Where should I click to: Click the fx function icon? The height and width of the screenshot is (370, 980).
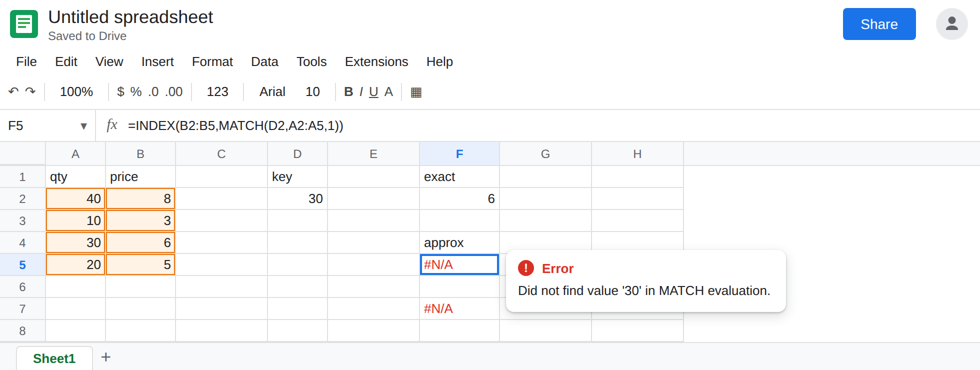112,125
